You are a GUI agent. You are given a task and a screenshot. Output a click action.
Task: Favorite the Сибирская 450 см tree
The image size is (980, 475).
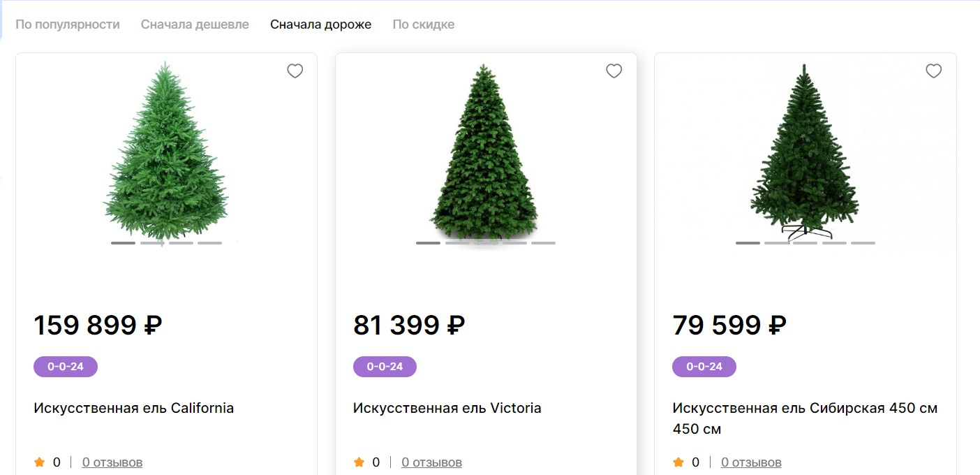(933, 71)
